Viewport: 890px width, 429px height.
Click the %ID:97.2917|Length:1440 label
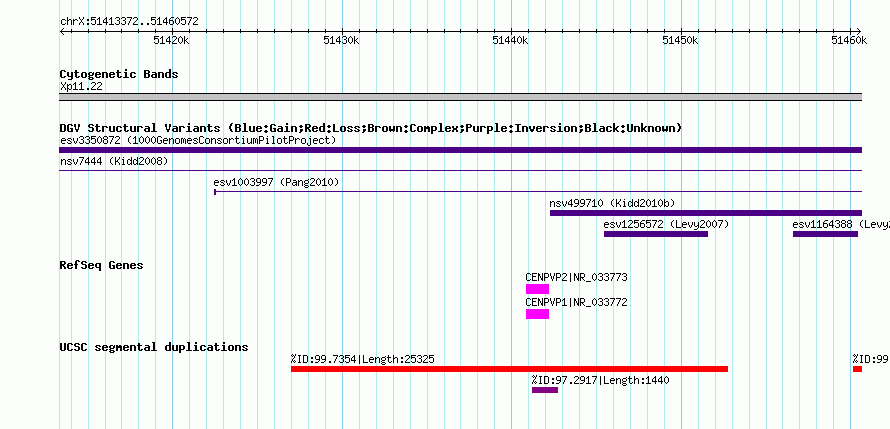[x=601, y=380]
